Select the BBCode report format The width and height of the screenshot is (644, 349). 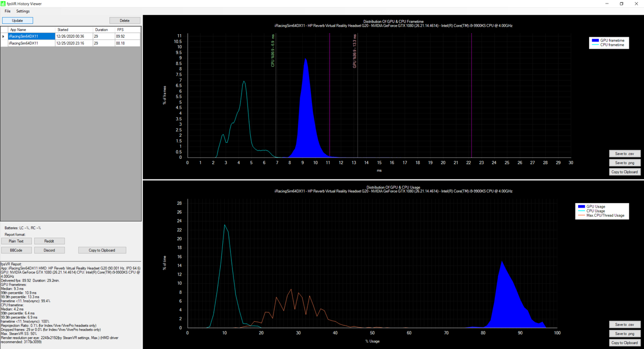pos(16,250)
